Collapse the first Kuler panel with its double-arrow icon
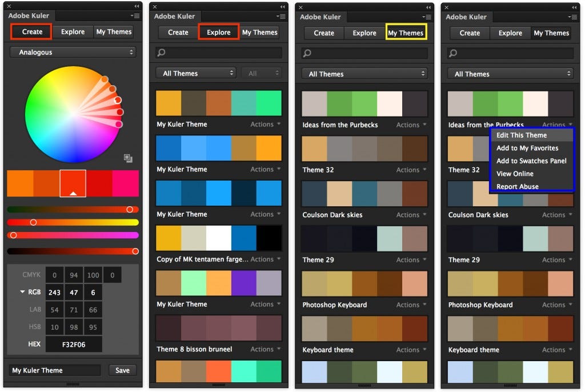Screen dimensions: 585x392 pyautogui.click(x=137, y=6)
